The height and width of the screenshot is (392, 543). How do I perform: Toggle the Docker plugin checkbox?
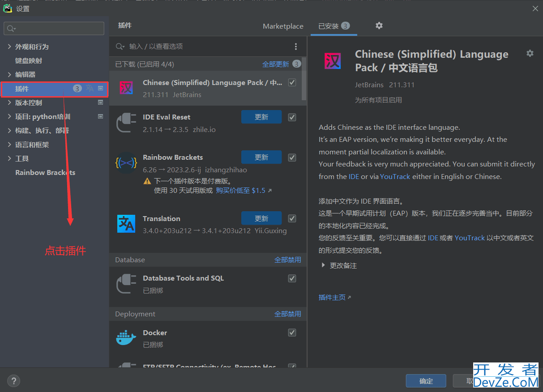(292, 332)
